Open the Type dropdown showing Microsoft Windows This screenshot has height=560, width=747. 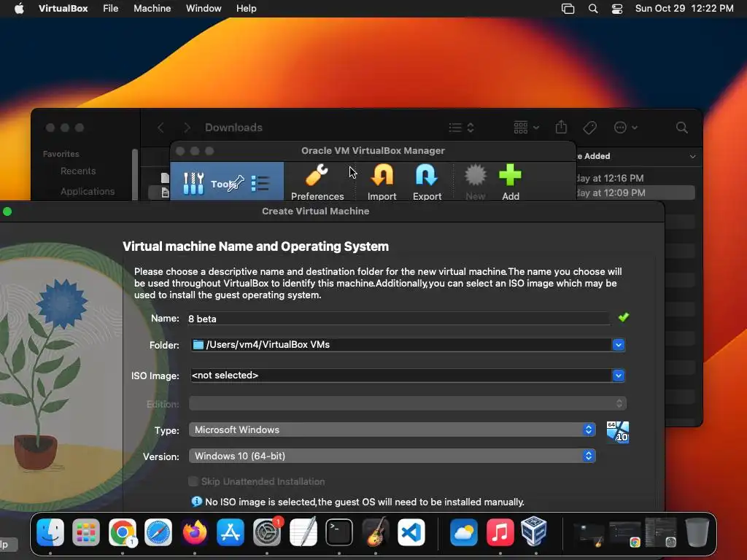392,429
